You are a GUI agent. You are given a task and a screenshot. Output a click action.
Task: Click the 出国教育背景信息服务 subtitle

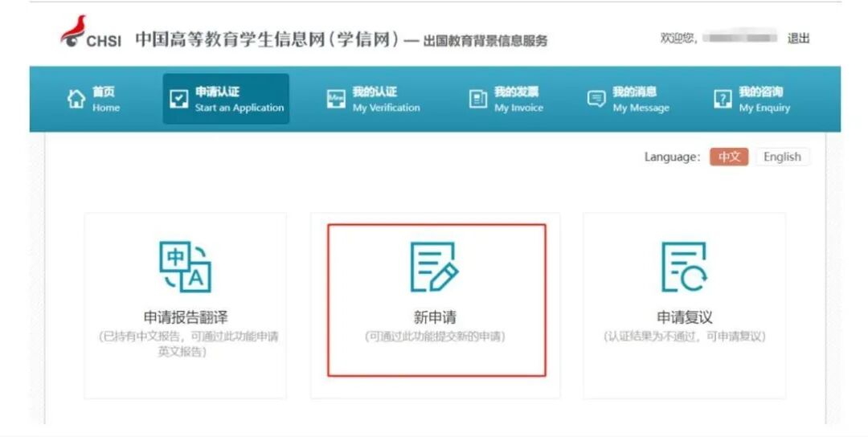tap(485, 41)
